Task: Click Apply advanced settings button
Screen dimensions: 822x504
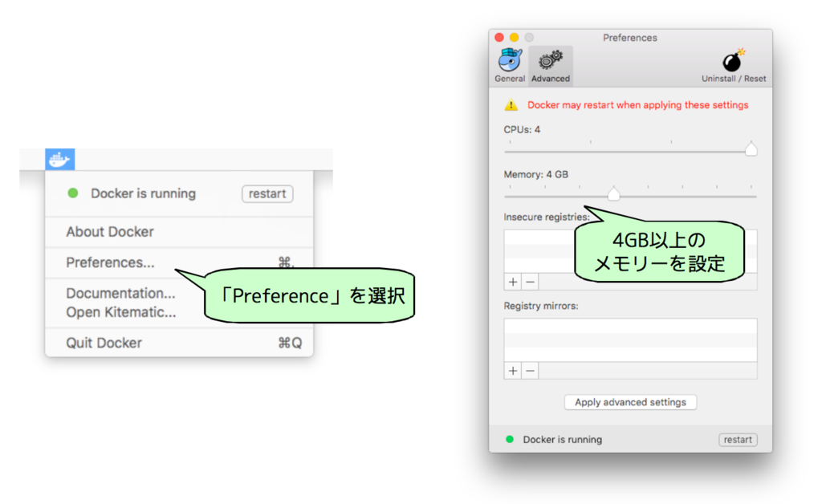Action: 630,402
